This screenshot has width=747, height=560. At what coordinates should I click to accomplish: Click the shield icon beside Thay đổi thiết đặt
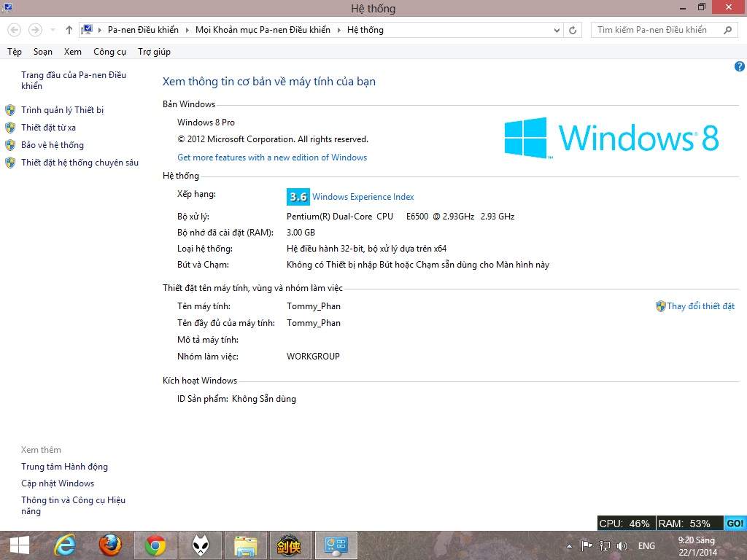click(x=660, y=306)
